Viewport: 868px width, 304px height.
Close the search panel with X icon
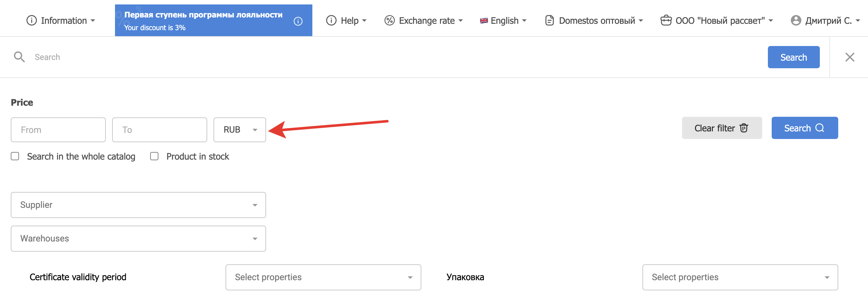pyautogui.click(x=849, y=57)
